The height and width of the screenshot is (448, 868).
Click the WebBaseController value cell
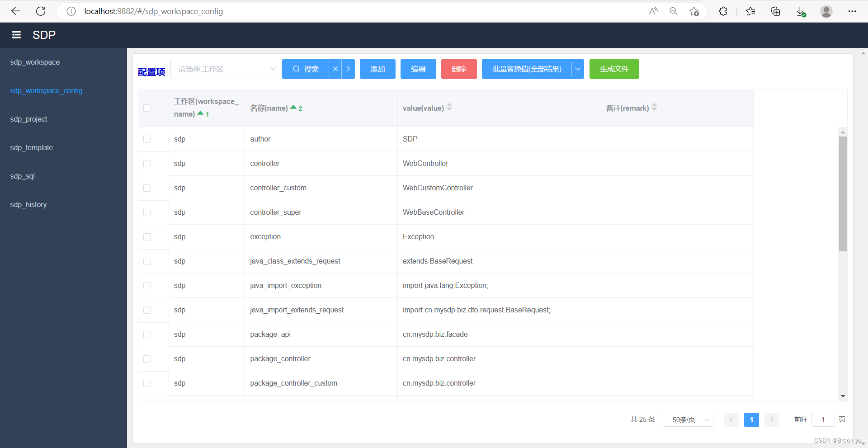pos(499,212)
